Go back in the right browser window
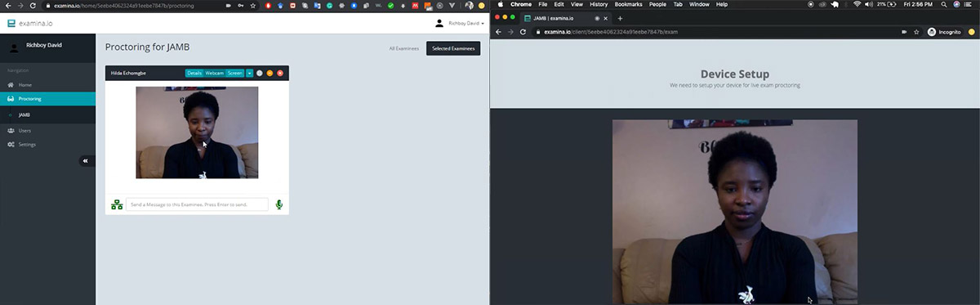 pyautogui.click(x=497, y=32)
